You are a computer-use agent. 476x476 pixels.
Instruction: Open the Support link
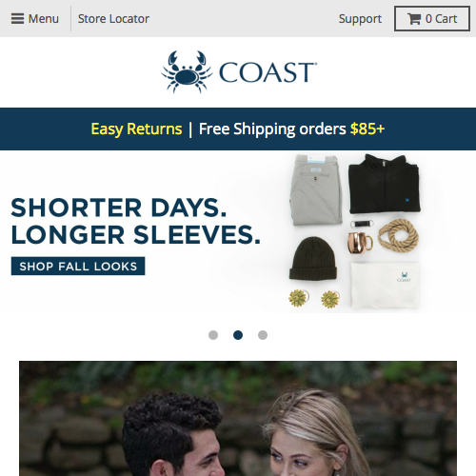(360, 19)
